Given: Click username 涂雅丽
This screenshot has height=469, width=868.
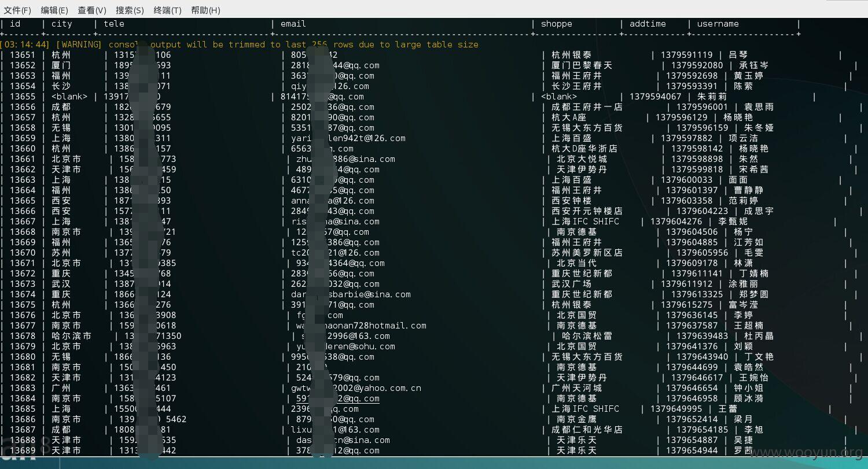Looking at the screenshot, I should (x=743, y=284).
